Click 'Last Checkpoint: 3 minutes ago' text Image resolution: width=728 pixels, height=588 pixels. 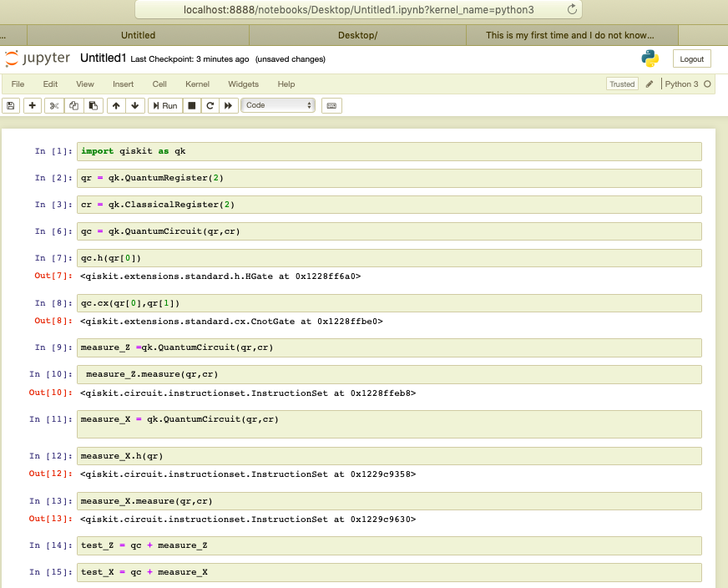click(190, 59)
